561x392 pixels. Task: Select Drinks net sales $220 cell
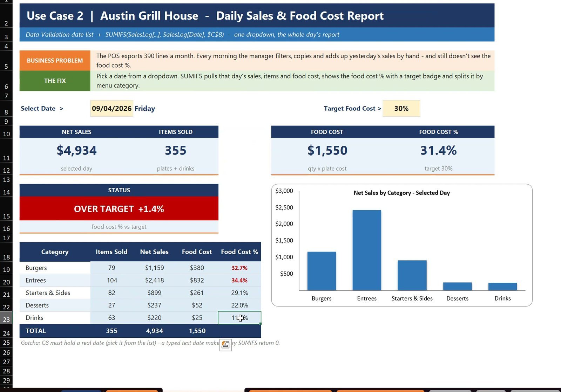tap(154, 318)
